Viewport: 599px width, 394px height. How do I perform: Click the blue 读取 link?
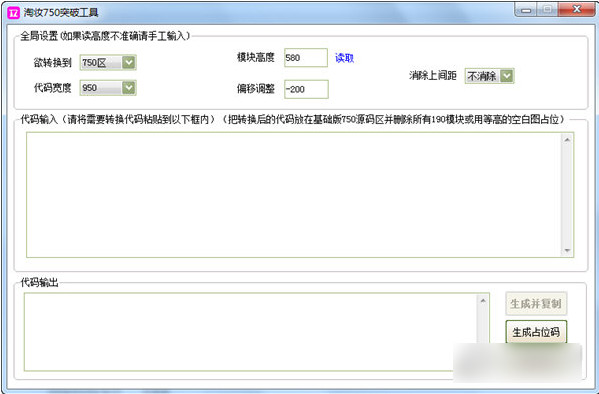(345, 58)
